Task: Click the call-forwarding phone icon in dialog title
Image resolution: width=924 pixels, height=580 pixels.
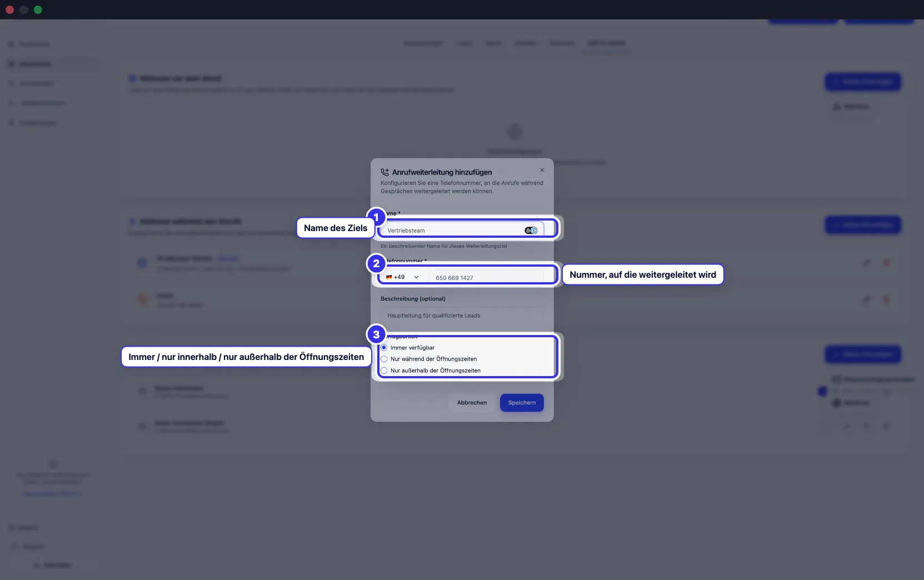Action: (384, 172)
